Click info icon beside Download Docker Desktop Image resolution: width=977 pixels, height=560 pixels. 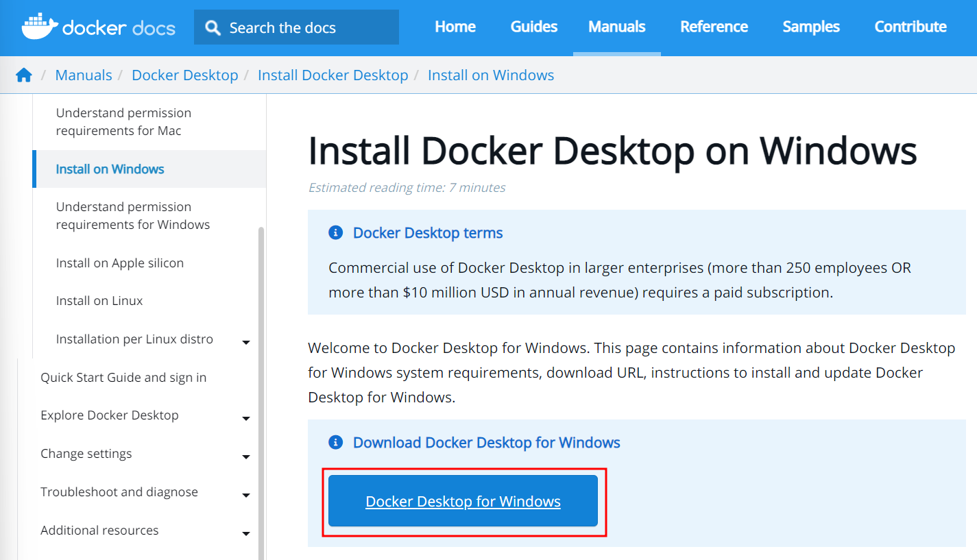[x=335, y=443]
